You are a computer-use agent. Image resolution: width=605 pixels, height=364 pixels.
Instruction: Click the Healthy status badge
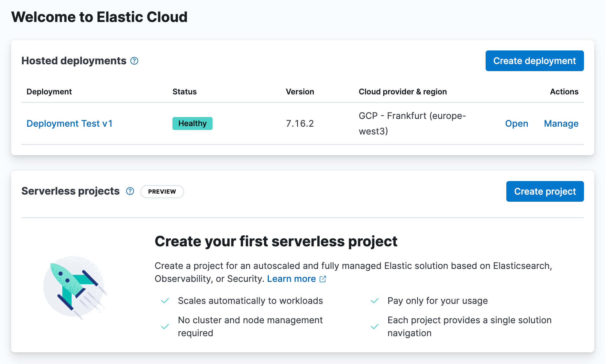point(192,123)
